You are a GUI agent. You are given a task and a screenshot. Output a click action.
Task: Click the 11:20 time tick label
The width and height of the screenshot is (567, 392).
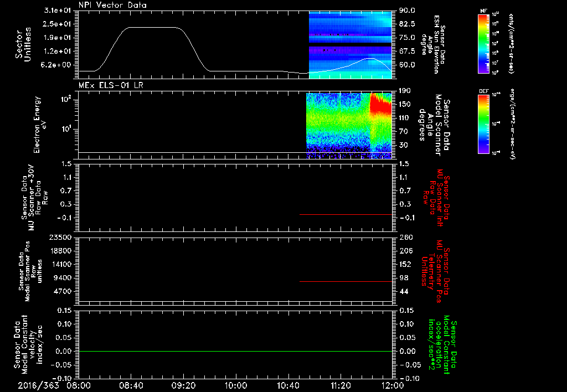341,385
